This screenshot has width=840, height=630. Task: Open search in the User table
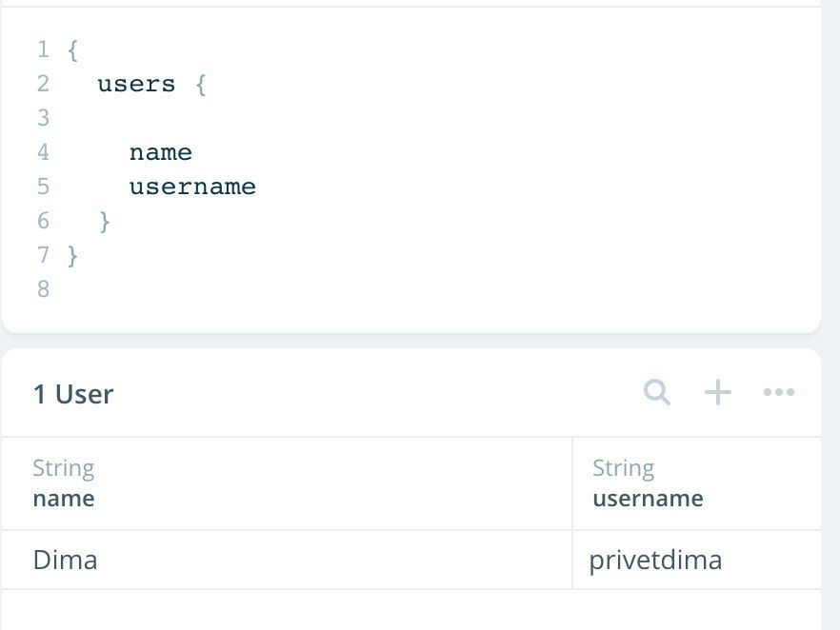(x=657, y=392)
